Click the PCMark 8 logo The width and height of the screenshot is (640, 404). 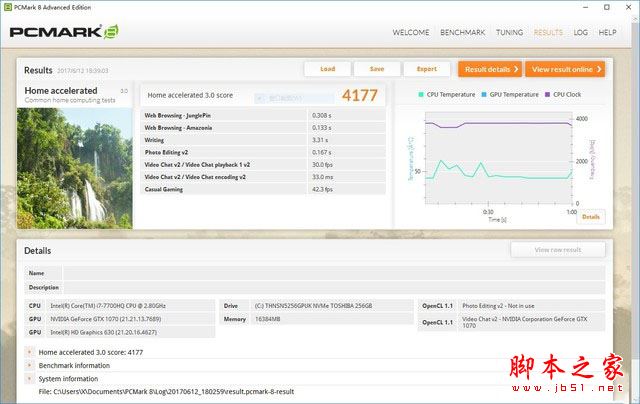tap(64, 32)
